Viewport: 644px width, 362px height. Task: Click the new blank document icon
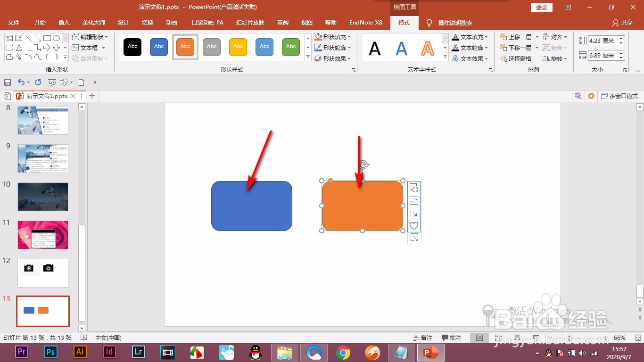[81, 82]
